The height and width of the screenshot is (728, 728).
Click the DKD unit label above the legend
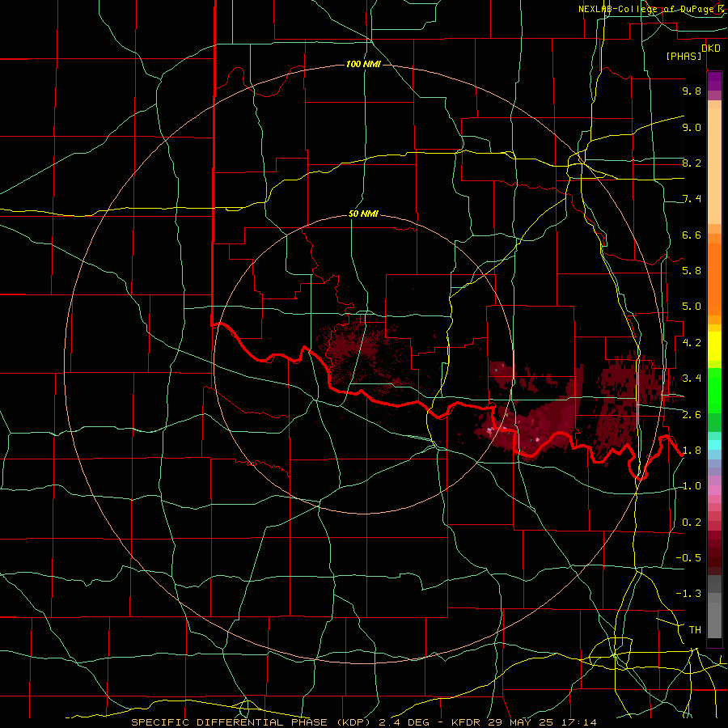(711, 49)
